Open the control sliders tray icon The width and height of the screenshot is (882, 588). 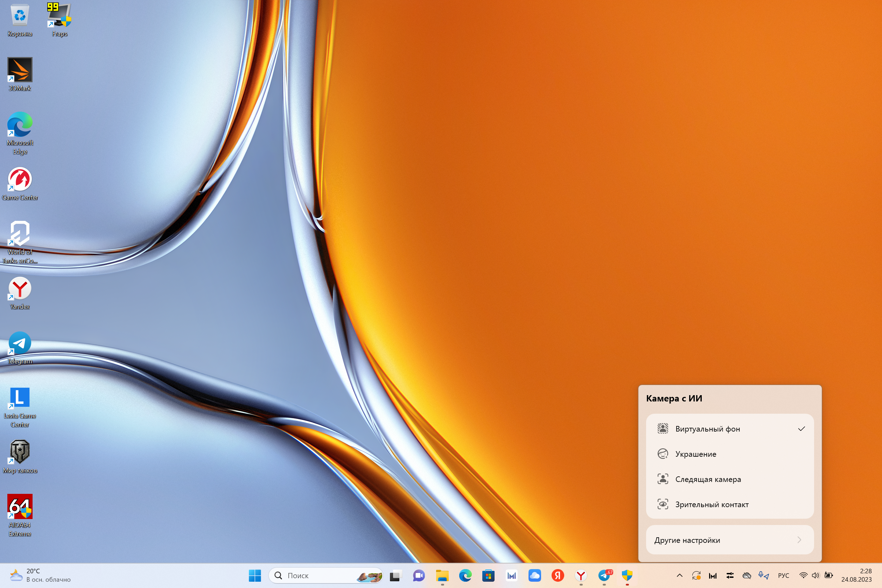tap(730, 576)
